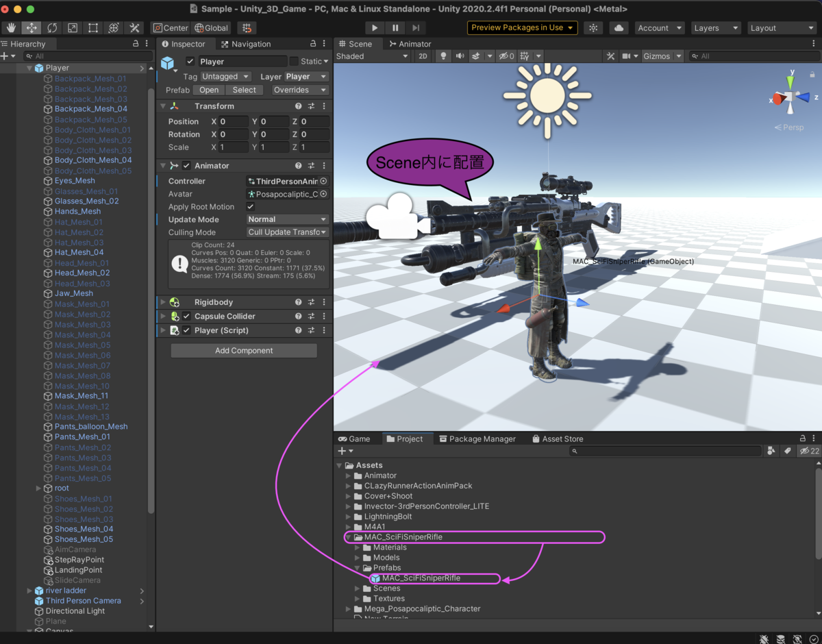
Task: Open the Layer dropdown showing Player
Action: tap(306, 77)
